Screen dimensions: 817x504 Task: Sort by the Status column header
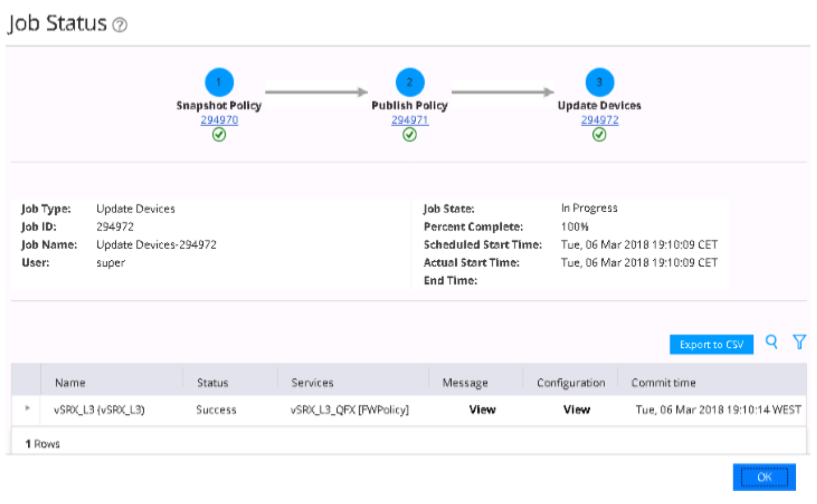pyautogui.click(x=212, y=383)
